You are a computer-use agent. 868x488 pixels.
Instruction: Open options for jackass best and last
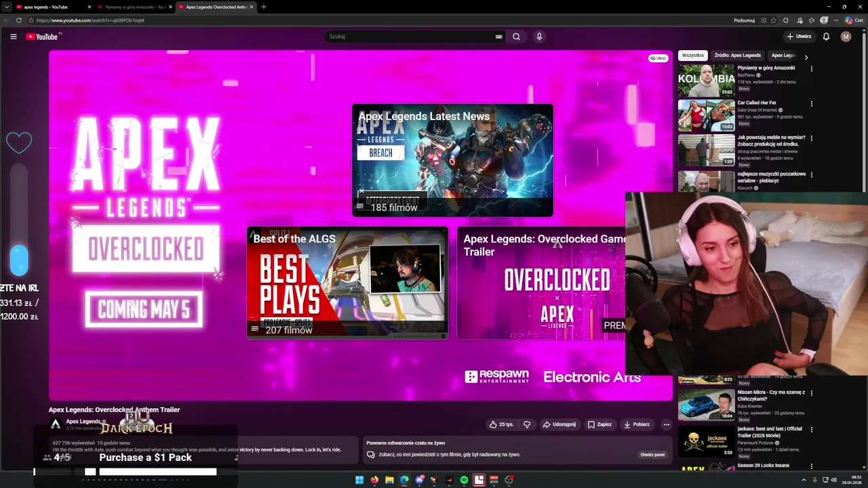click(x=811, y=430)
